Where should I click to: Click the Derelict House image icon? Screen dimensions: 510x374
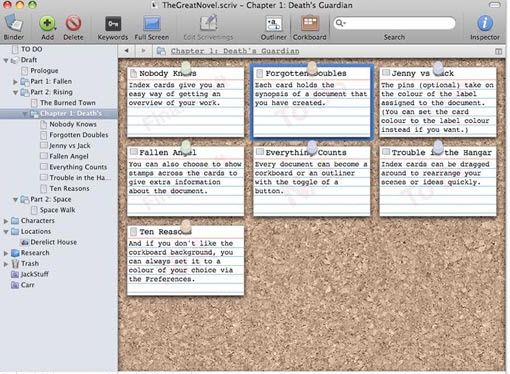25,242
